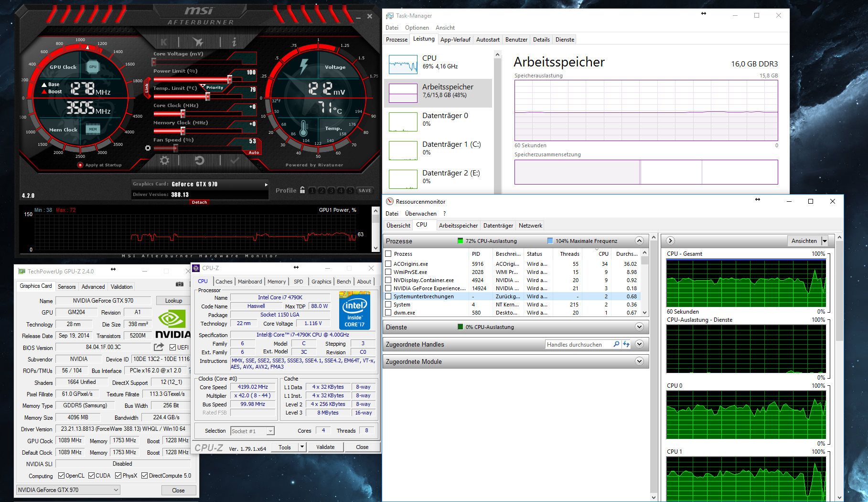Image resolution: width=868 pixels, height=502 pixels.
Task: Click the Link icon beside the power limit
Action: point(147,88)
